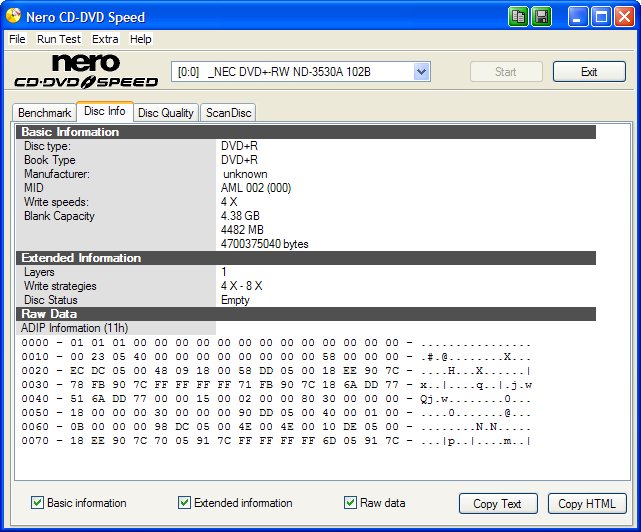This screenshot has width=641, height=532.
Task: Switch to the Benchmark tab
Action: click(x=45, y=113)
